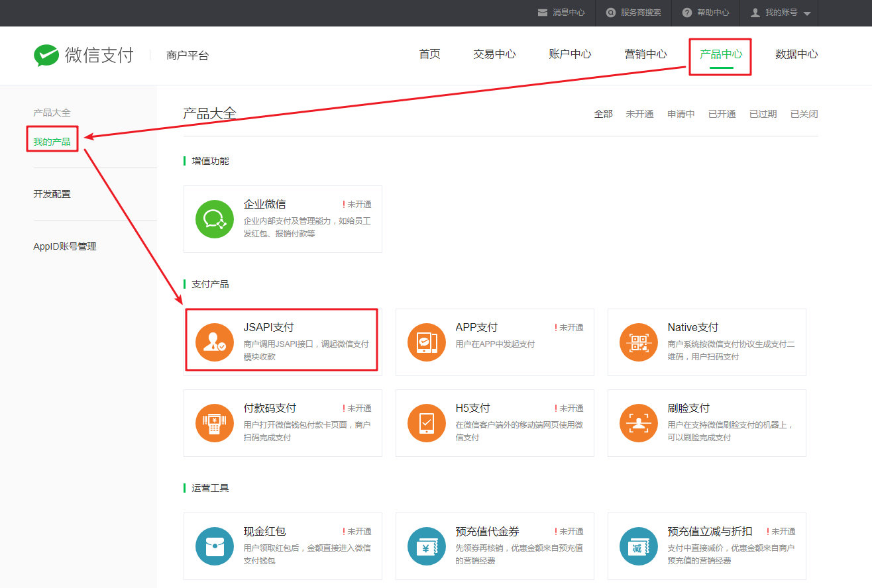Click the 消息中心 link in top bar
The image size is (872, 588).
[x=569, y=13]
